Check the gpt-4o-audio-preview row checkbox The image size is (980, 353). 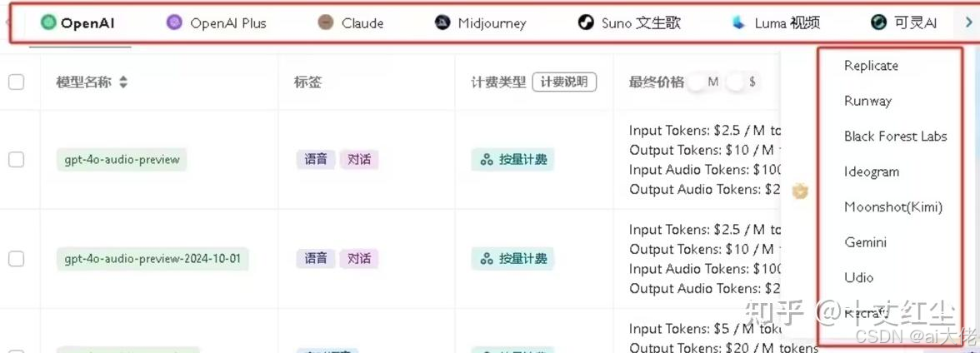click(x=17, y=159)
